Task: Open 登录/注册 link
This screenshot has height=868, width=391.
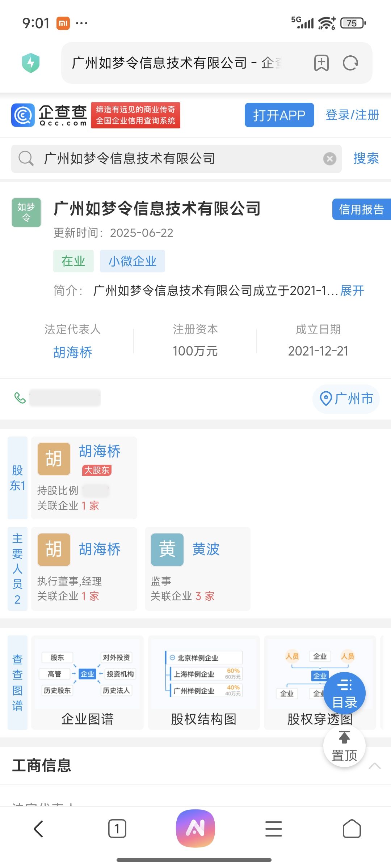Action: click(x=352, y=115)
